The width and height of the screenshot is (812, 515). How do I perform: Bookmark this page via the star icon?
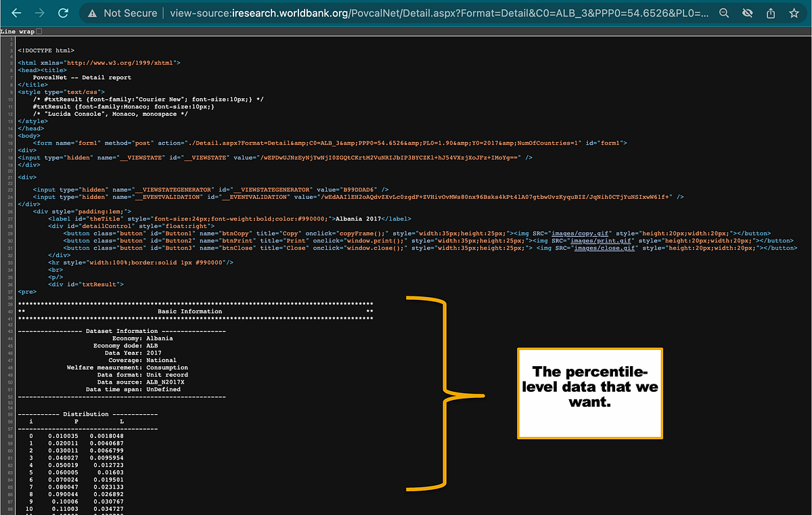793,12
